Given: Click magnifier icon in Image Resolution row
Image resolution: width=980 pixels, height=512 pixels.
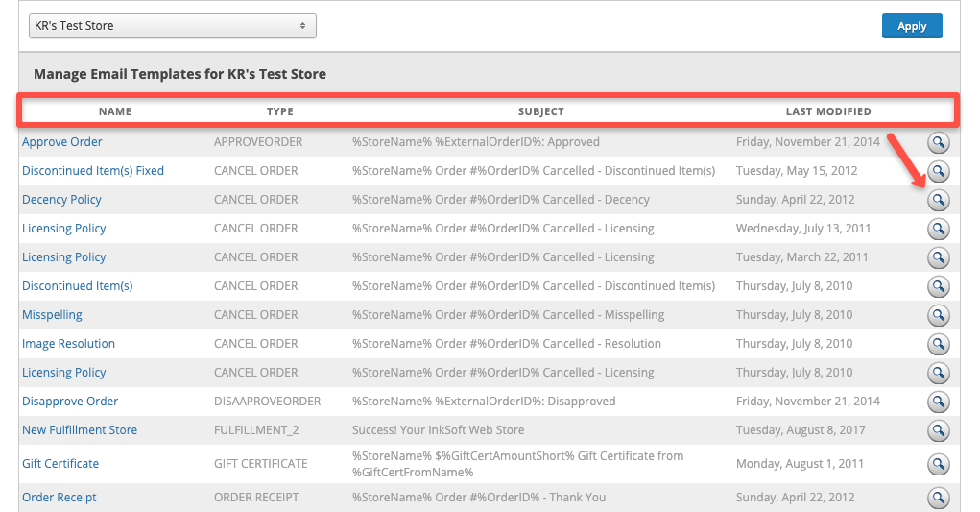Looking at the screenshot, I should 938,345.
